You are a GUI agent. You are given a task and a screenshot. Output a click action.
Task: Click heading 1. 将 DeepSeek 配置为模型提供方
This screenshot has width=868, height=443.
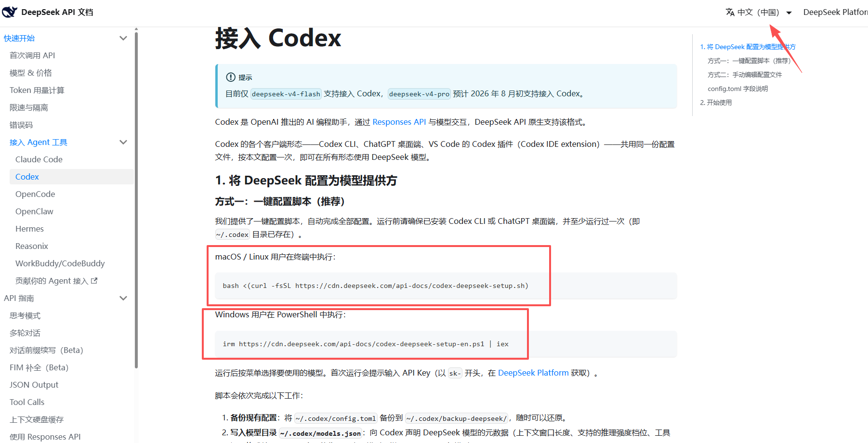point(306,181)
